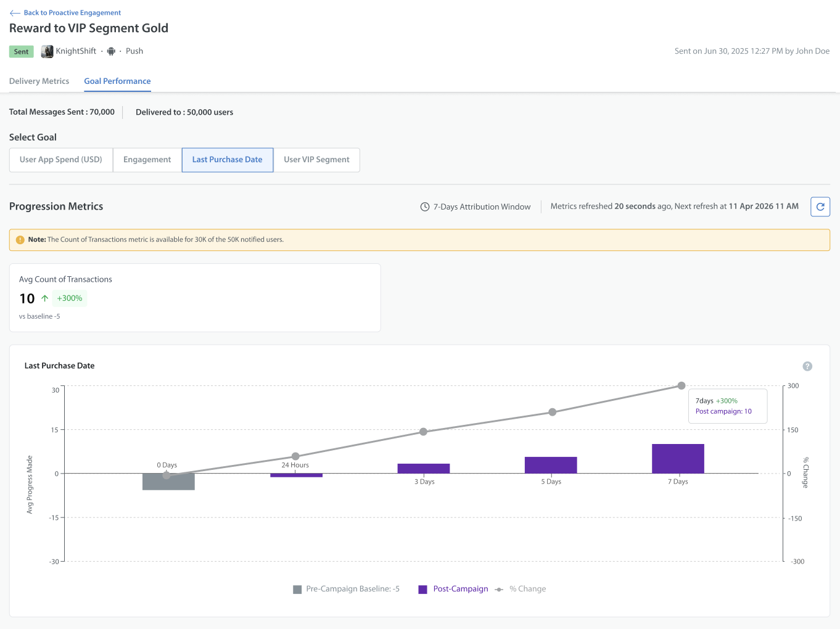Viewport: 840px width, 629px height.
Task: Go back to Proactive Engagement
Action: pyautogui.click(x=72, y=13)
